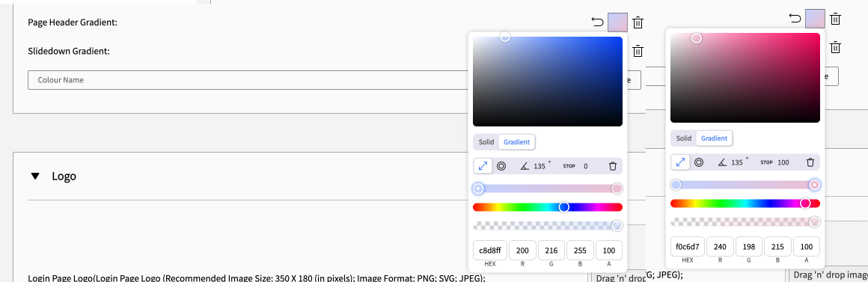Select radial gradient icon in blue picker
This screenshot has width=868, height=282.
[x=501, y=166]
